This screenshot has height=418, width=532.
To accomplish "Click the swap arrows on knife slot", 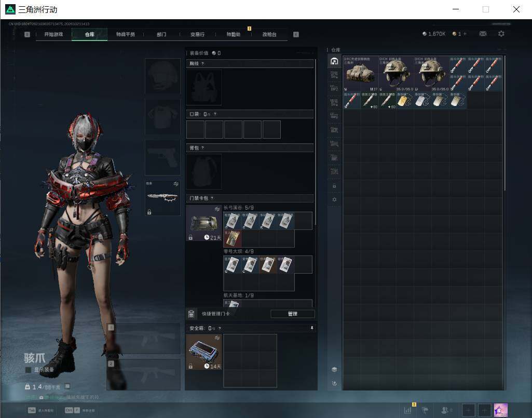I will click(176, 184).
